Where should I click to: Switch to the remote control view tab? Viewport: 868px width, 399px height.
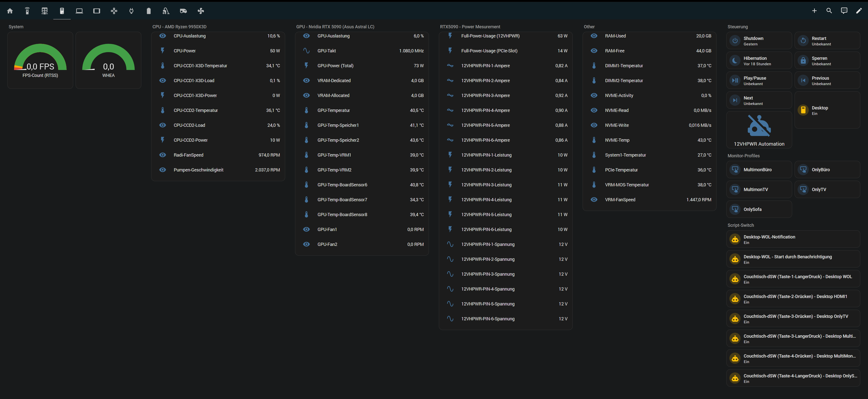click(27, 11)
